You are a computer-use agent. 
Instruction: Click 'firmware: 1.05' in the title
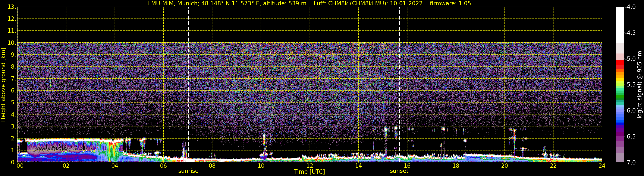click(450, 3)
